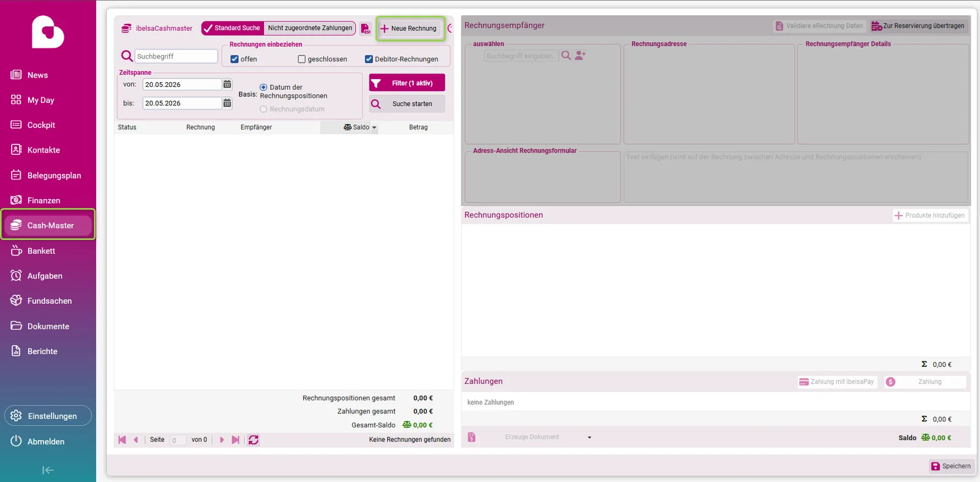The image size is (980, 482).
Task: Click into the Suchbegriff search field
Action: (x=176, y=56)
